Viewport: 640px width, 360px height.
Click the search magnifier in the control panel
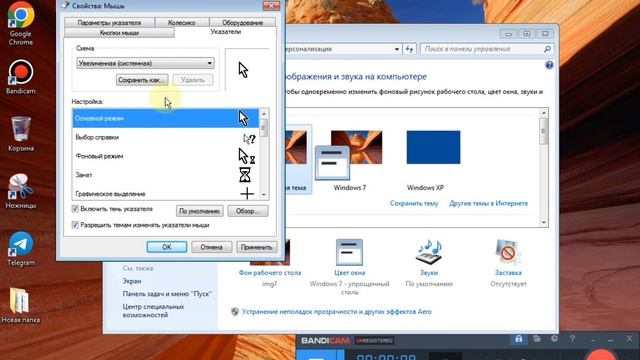click(547, 49)
